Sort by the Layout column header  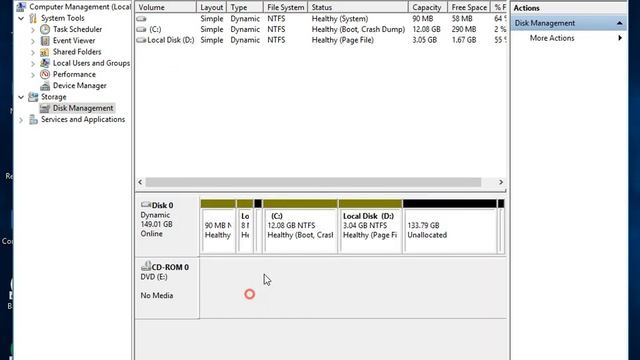click(211, 7)
